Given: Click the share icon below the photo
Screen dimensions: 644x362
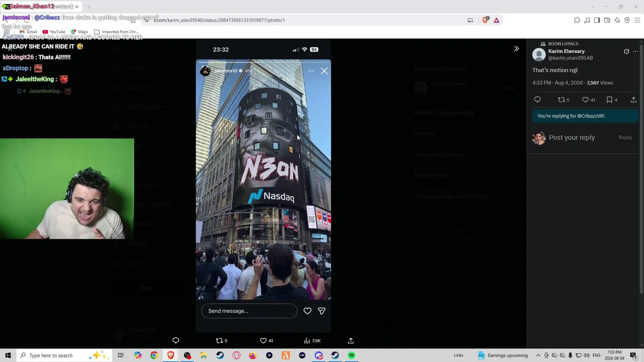Looking at the screenshot, I should pos(351,340).
